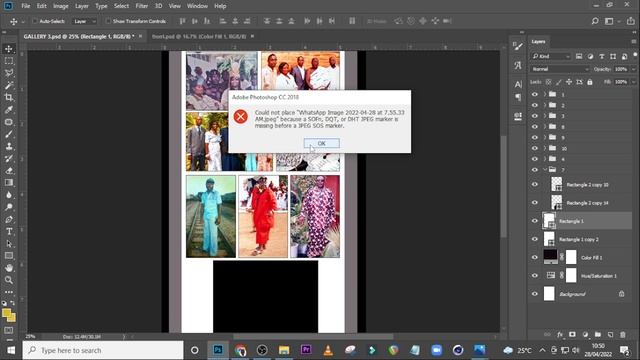Enable Show Transform Controls checkbox
Viewport: 640px width, 360px height.
click(x=108, y=21)
